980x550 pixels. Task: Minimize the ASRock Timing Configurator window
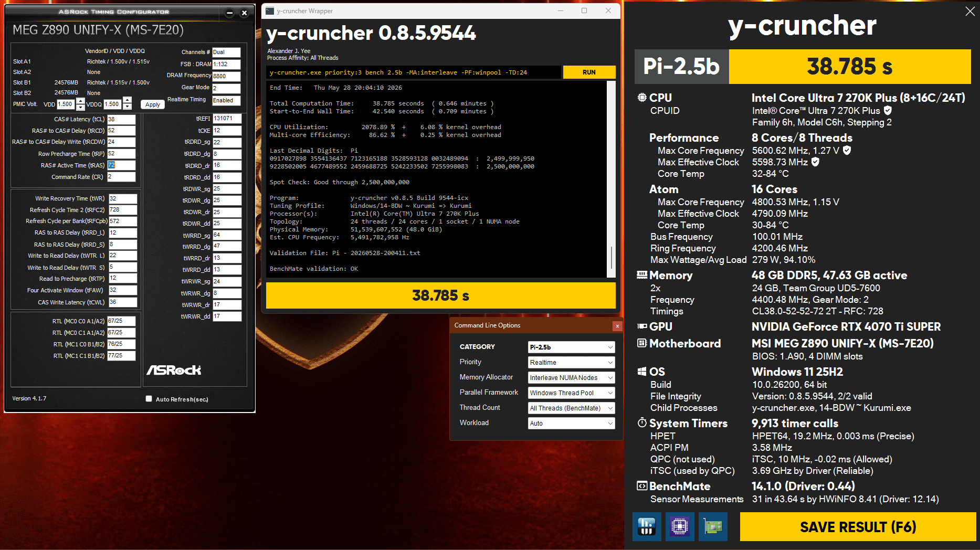[x=229, y=13]
